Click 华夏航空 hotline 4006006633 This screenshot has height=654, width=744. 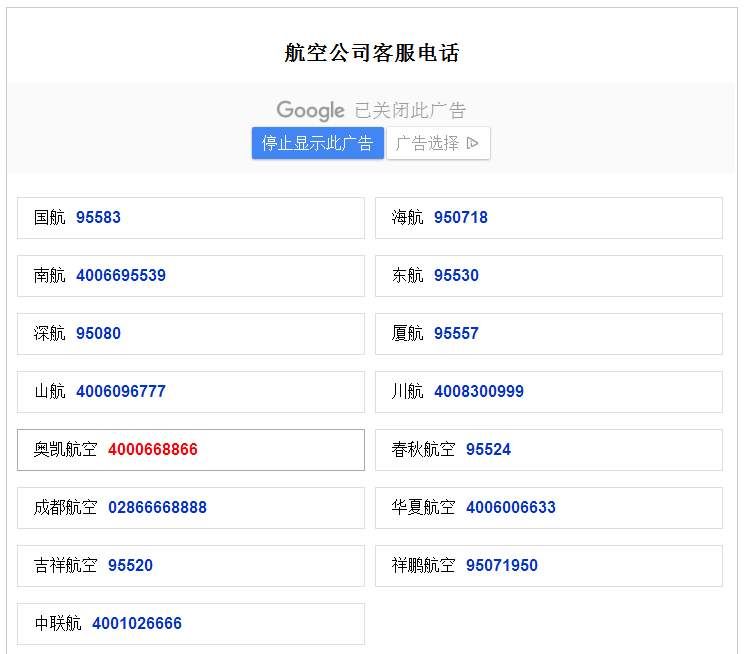[510, 507]
